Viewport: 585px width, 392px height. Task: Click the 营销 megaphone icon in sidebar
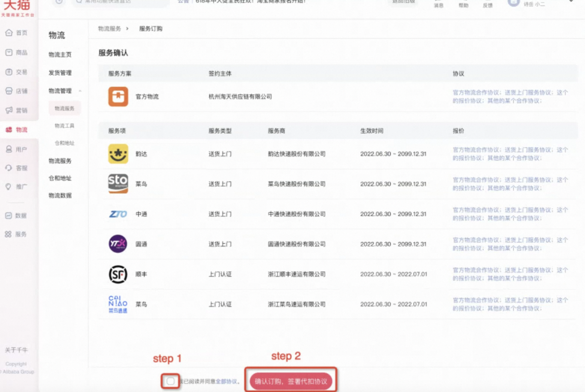[x=9, y=110]
